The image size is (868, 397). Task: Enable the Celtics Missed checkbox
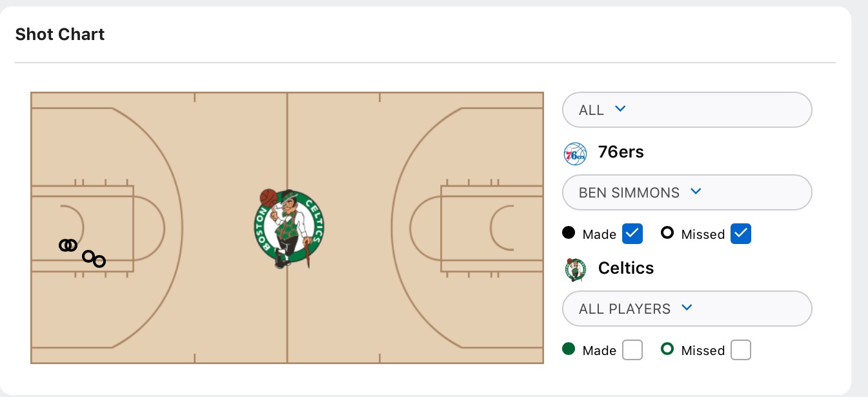tap(741, 350)
